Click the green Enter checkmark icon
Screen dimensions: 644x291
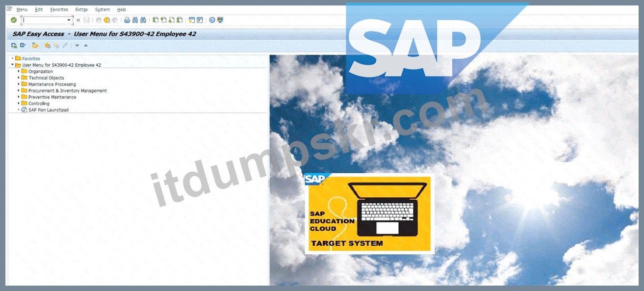(x=14, y=20)
